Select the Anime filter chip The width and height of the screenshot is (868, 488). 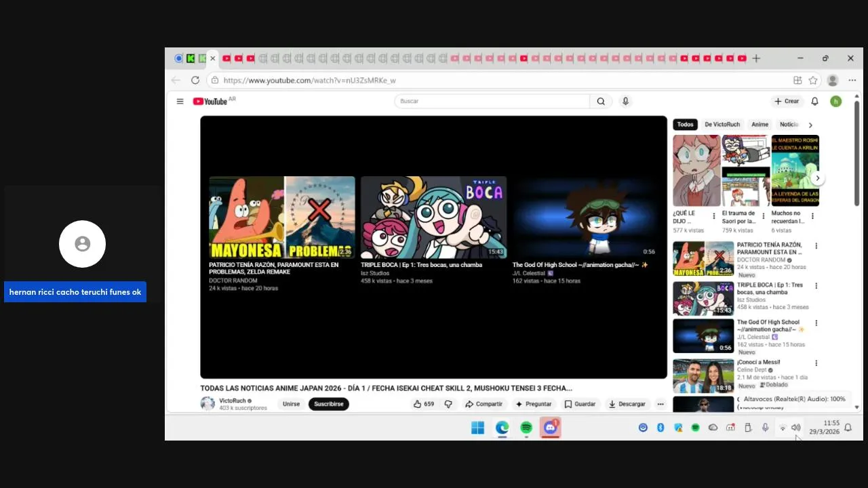coord(760,125)
